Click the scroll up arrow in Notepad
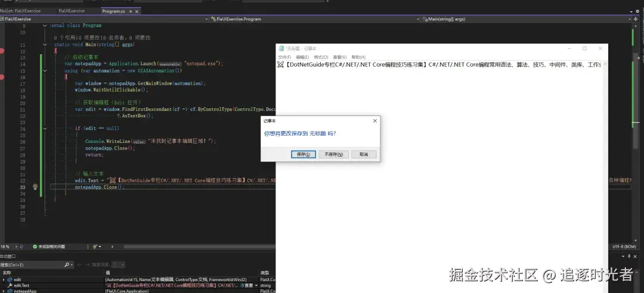Viewport: 644px width, 293px height. (x=604, y=64)
